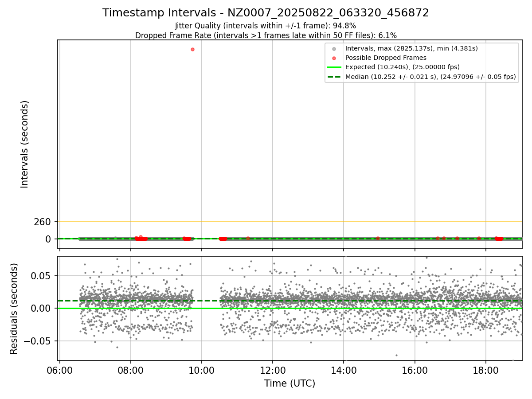Select the Jitter Quality 94.8% subtitle
The height and width of the screenshot is (399, 532).
pos(266,26)
